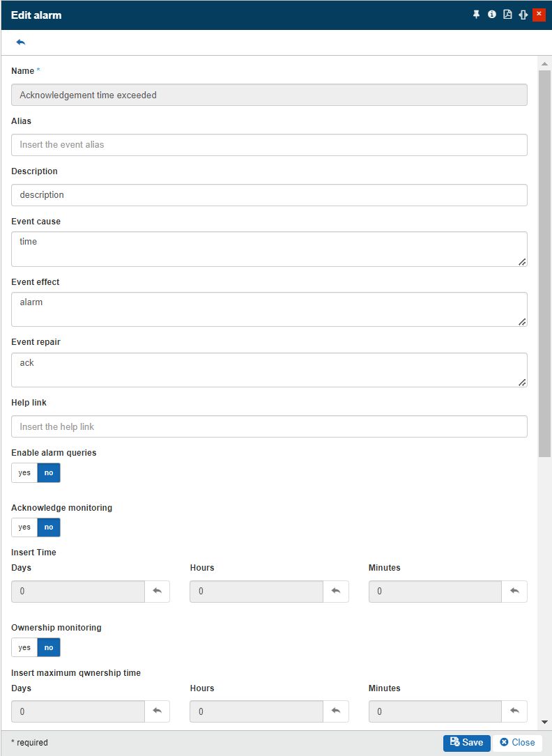Reset Insert Time Days value
This screenshot has width=552, height=756.
click(157, 592)
